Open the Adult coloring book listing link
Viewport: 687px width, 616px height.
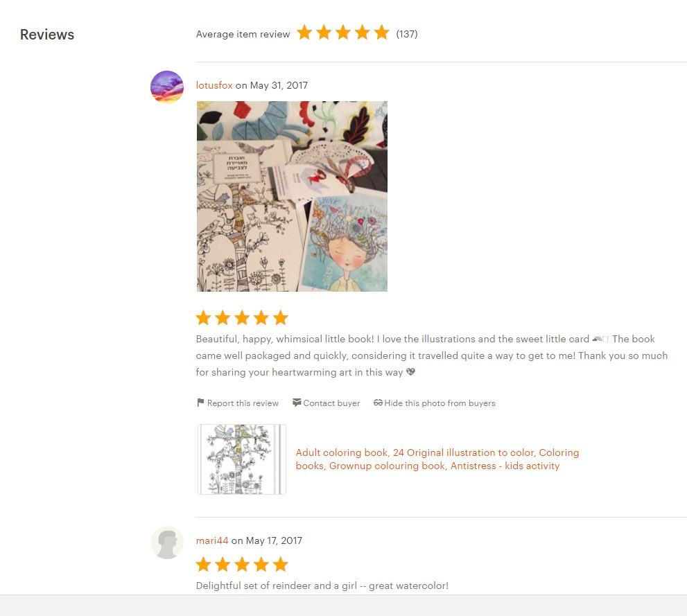[437, 459]
